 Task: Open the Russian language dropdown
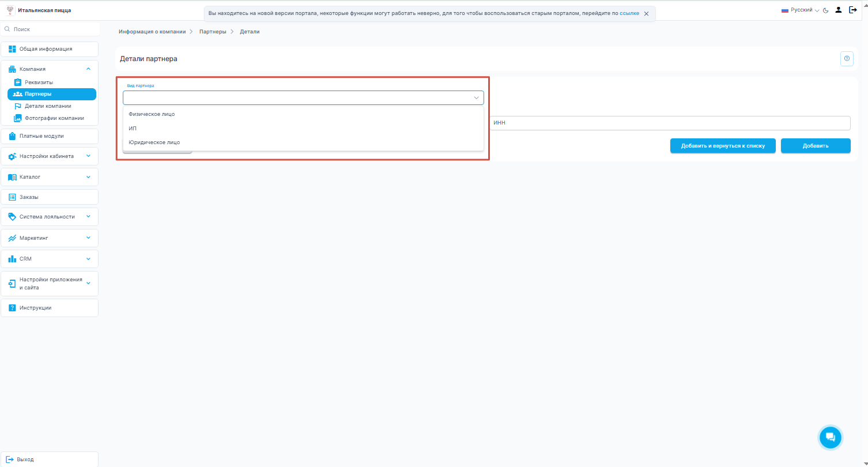[x=800, y=10]
